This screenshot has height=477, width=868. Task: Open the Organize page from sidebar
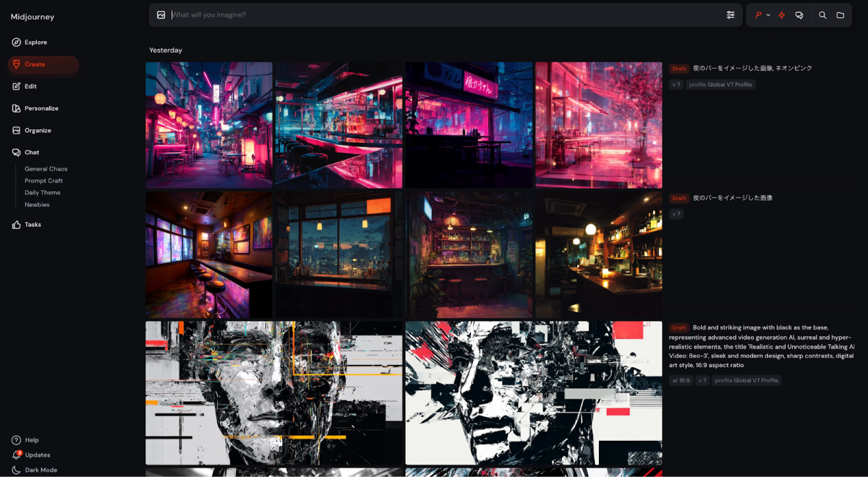pos(38,130)
